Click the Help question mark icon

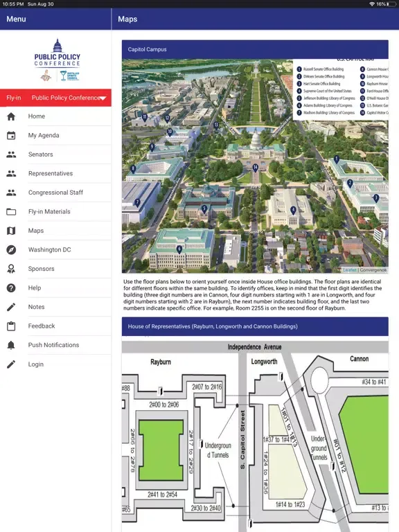(x=11, y=287)
